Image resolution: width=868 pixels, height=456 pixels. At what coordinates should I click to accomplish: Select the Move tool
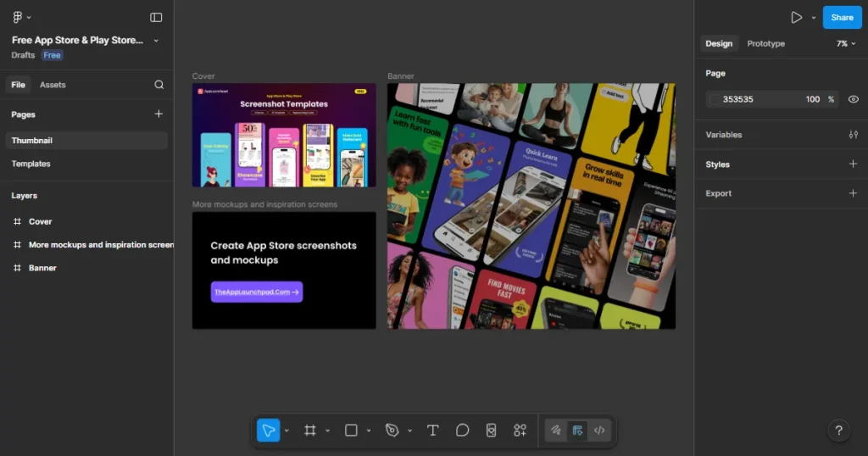(x=268, y=430)
